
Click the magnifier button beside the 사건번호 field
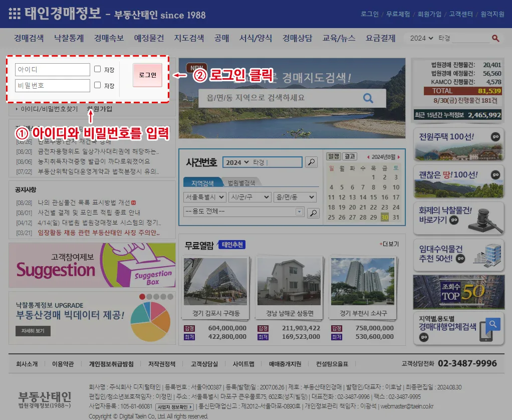click(x=312, y=162)
